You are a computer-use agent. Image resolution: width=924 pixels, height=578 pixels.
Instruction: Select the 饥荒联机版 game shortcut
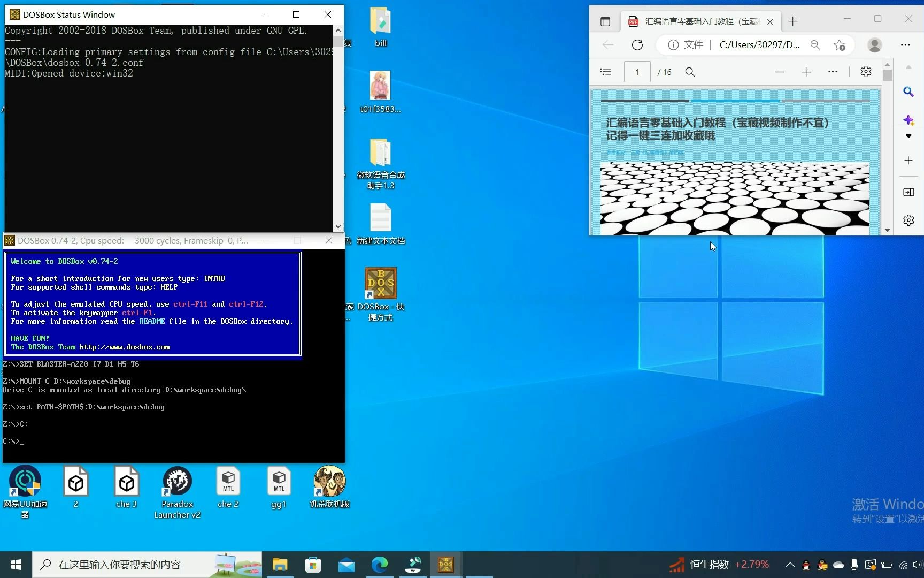tap(330, 487)
